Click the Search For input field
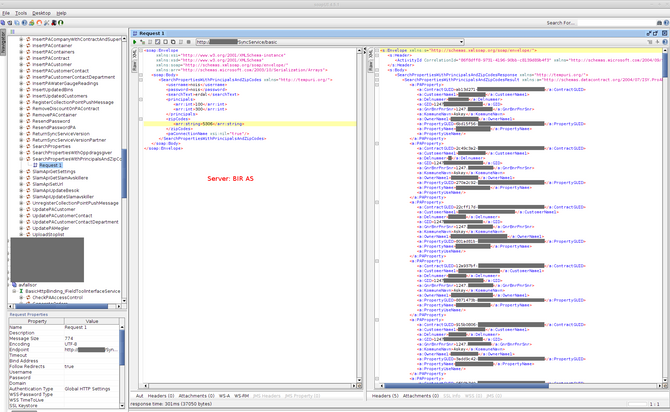 pyautogui.click(x=616, y=23)
